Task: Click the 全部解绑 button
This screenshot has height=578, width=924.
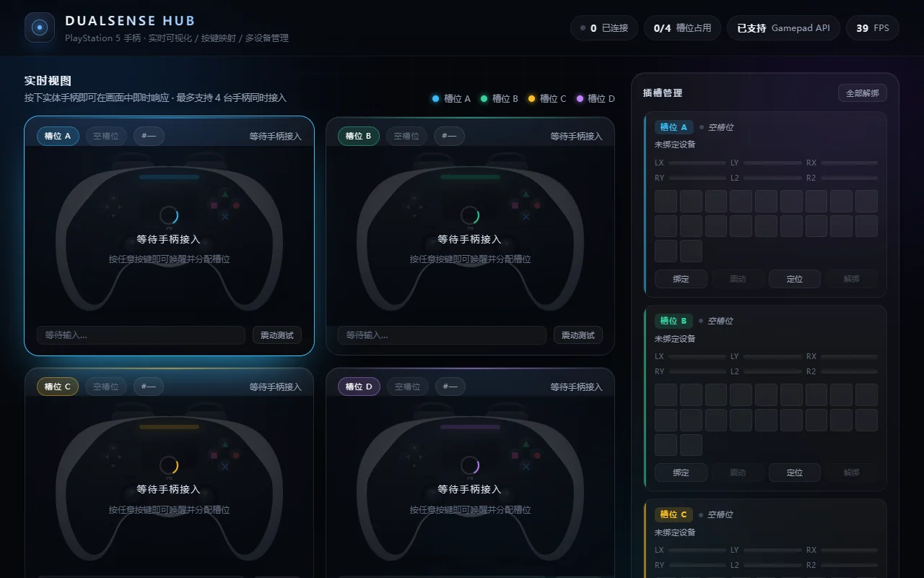Action: [863, 93]
